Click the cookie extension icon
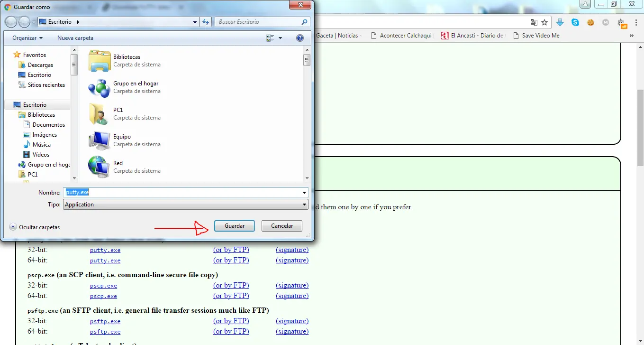This screenshot has width=644, height=345. (x=590, y=22)
